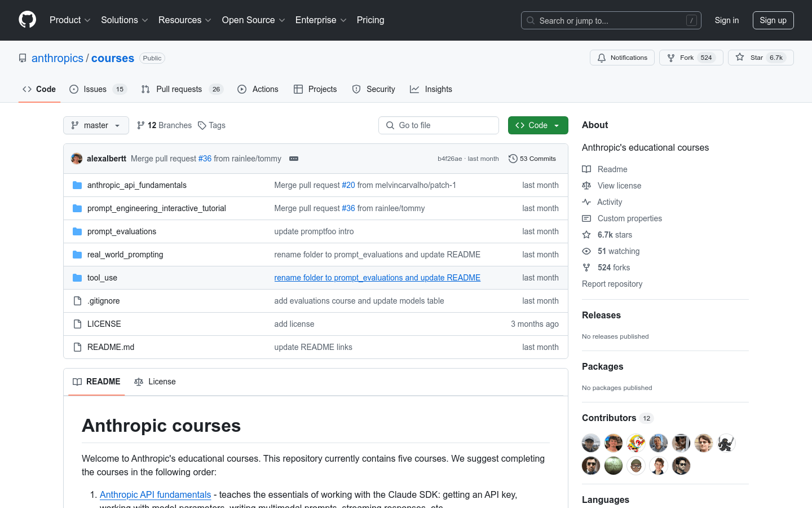Image resolution: width=812 pixels, height=508 pixels.
Task: Open the .gitignore file
Action: point(103,301)
